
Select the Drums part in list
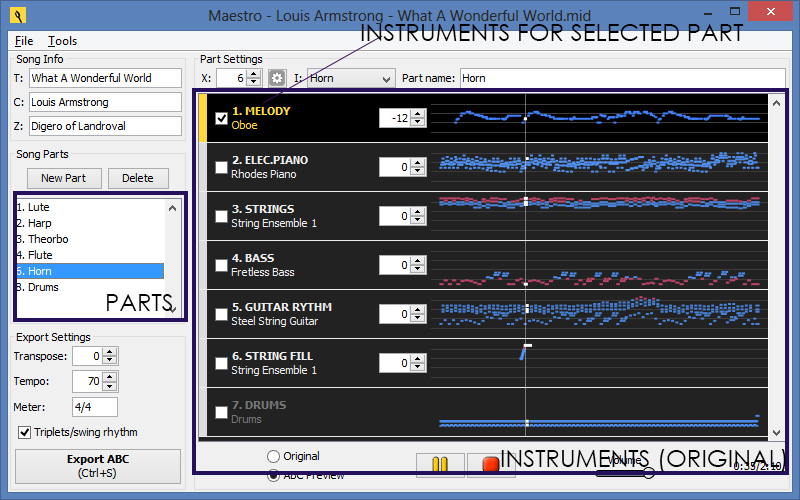(90, 287)
